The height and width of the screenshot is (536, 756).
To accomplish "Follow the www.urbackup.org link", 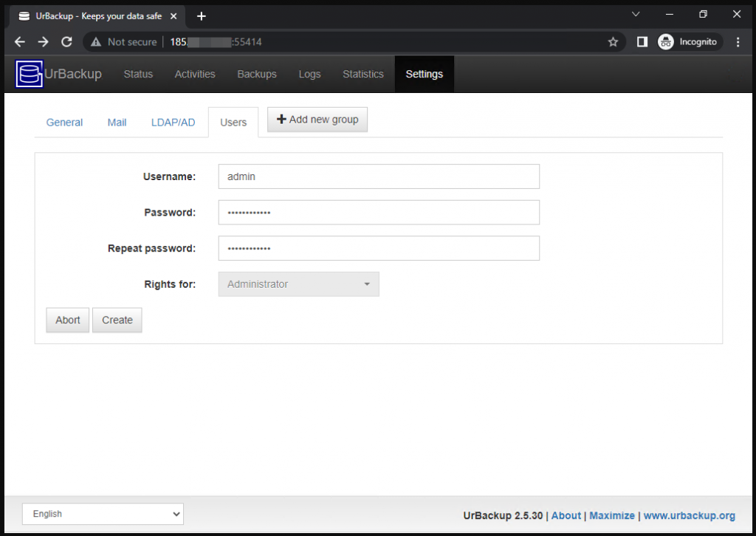I will click(689, 515).
